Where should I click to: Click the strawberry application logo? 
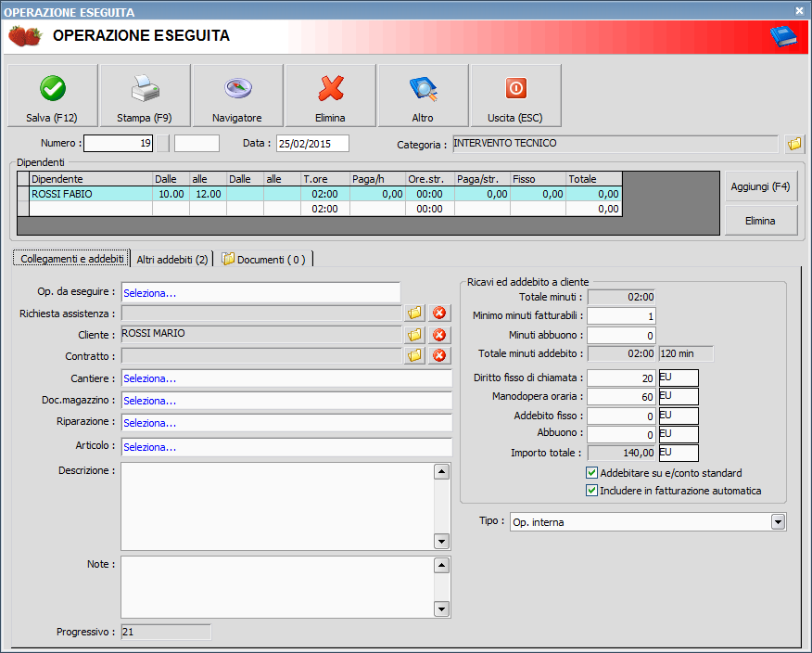point(25,36)
